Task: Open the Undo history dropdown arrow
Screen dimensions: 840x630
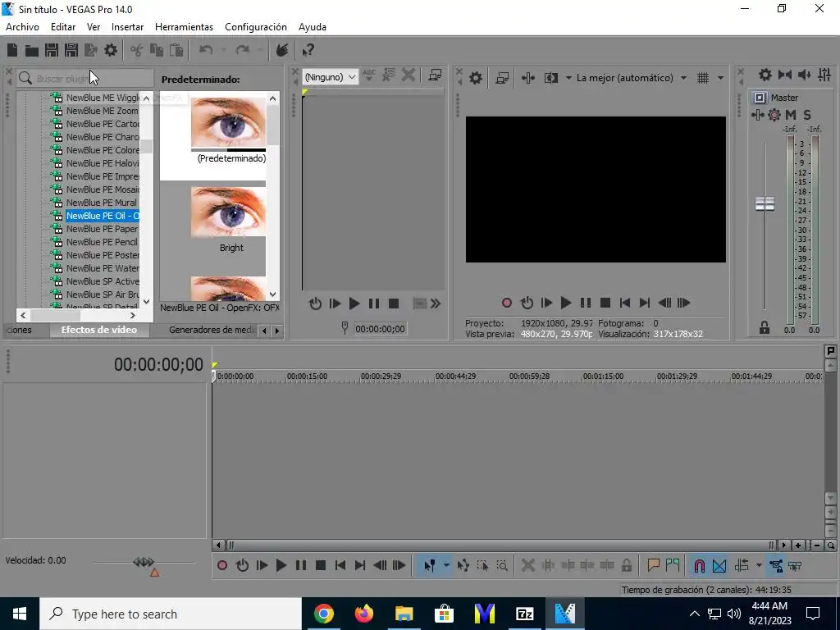Action: (223, 50)
